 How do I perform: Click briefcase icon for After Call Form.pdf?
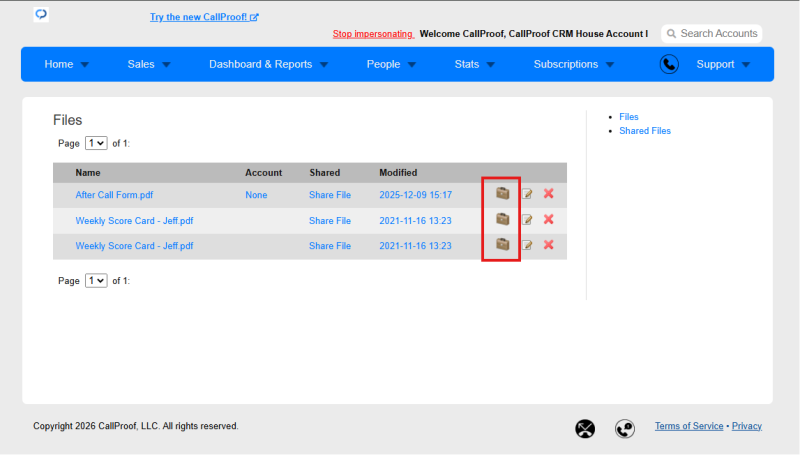tap(503, 193)
